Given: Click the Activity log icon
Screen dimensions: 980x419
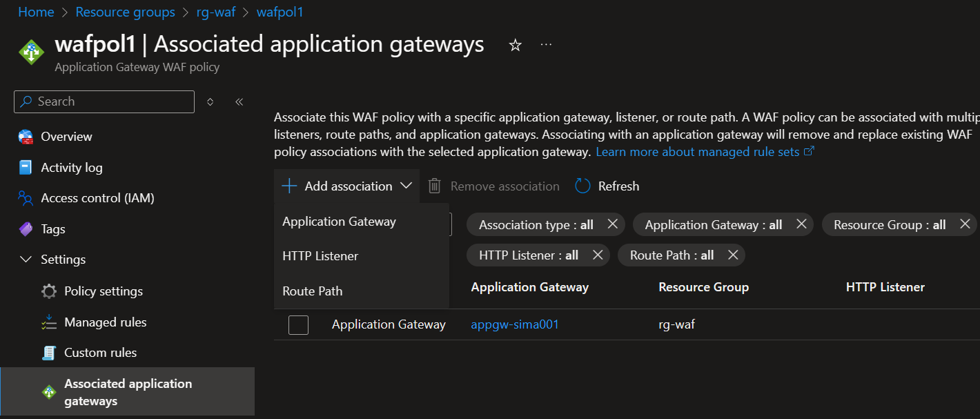Looking at the screenshot, I should point(26,168).
